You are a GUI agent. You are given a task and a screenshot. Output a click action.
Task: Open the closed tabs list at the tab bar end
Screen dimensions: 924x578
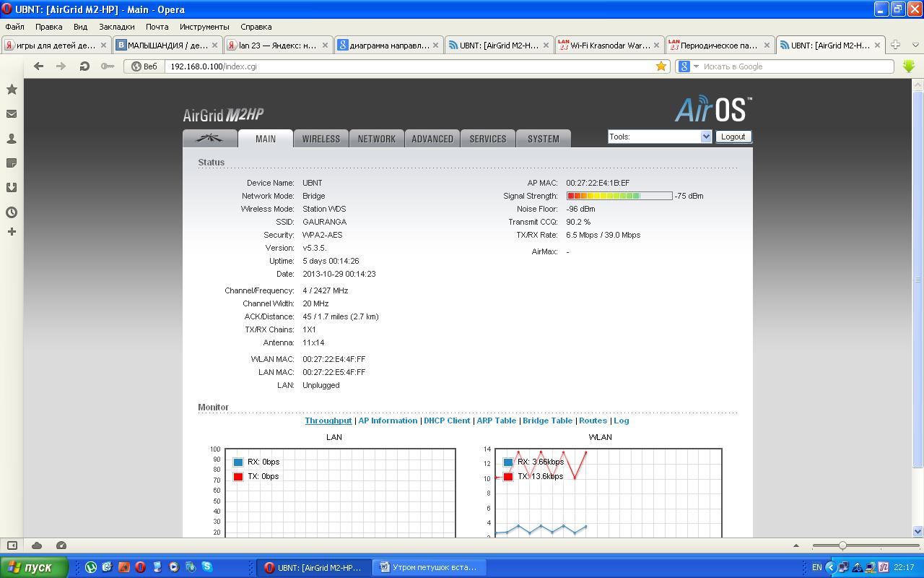[x=915, y=45]
